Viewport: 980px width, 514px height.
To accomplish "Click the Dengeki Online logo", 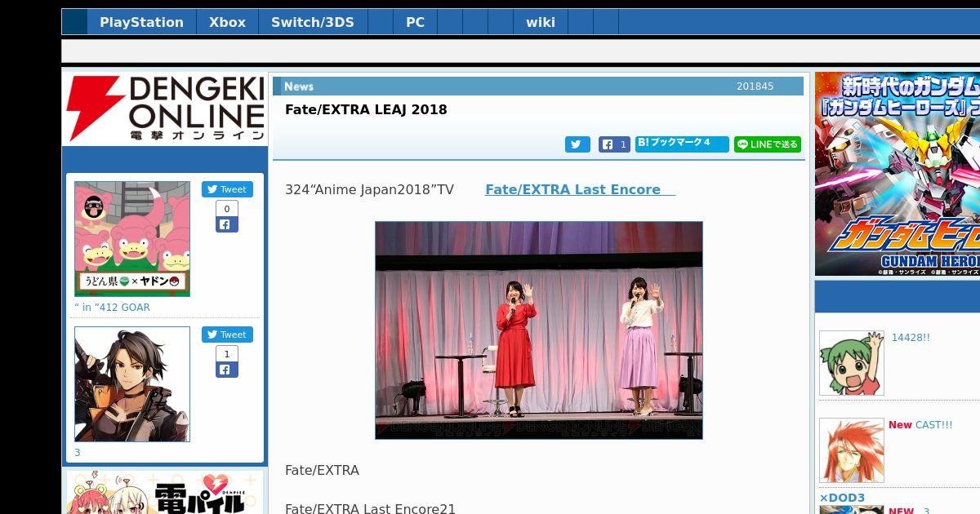I will click(x=165, y=109).
